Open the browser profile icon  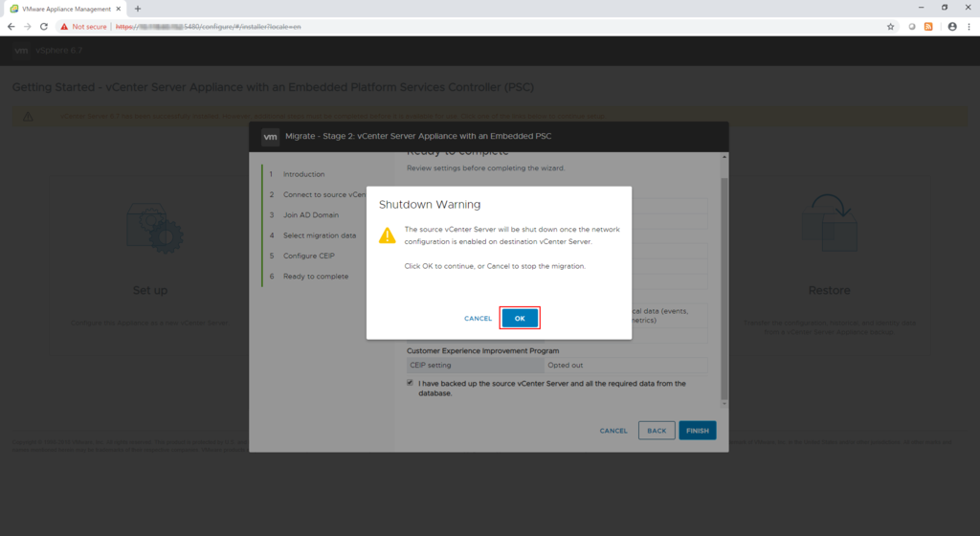(x=952, y=27)
